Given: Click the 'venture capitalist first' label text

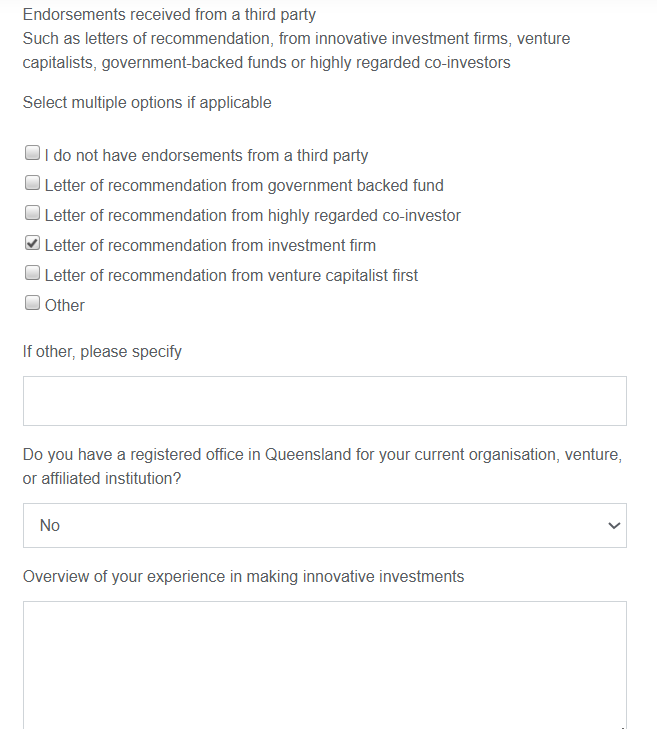Looking at the screenshot, I should point(231,276).
